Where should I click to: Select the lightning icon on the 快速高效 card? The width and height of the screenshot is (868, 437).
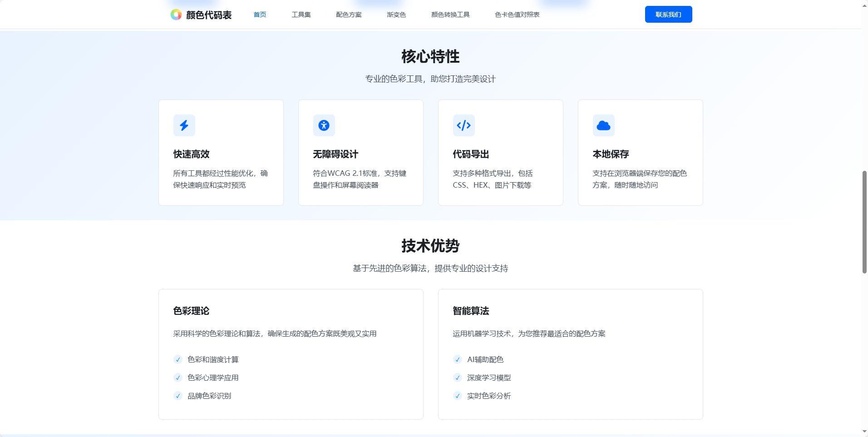(184, 125)
